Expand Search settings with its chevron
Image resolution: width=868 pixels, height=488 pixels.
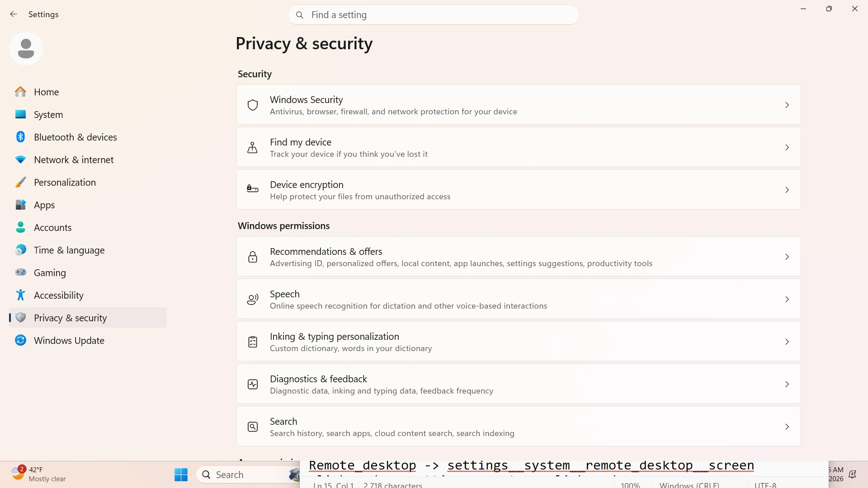click(x=787, y=427)
